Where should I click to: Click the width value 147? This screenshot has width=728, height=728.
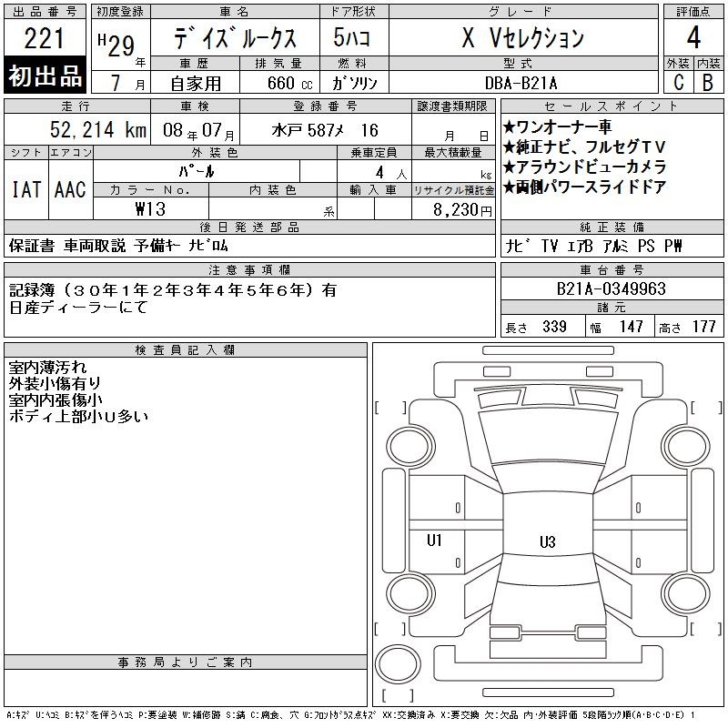click(x=631, y=327)
